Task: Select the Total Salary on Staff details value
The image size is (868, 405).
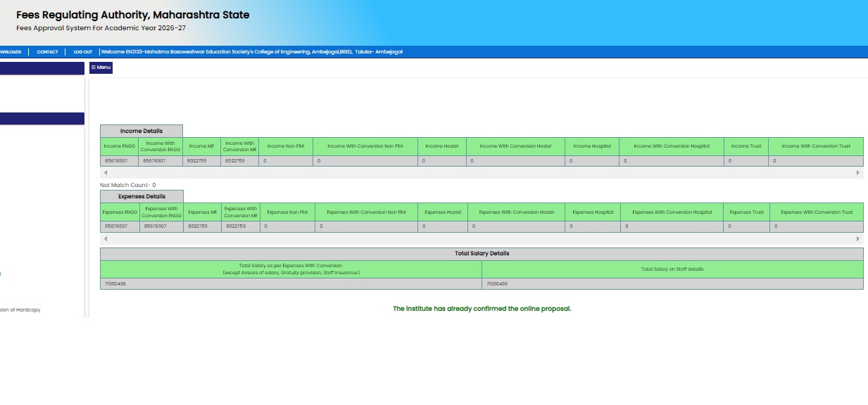Action: click(672, 284)
